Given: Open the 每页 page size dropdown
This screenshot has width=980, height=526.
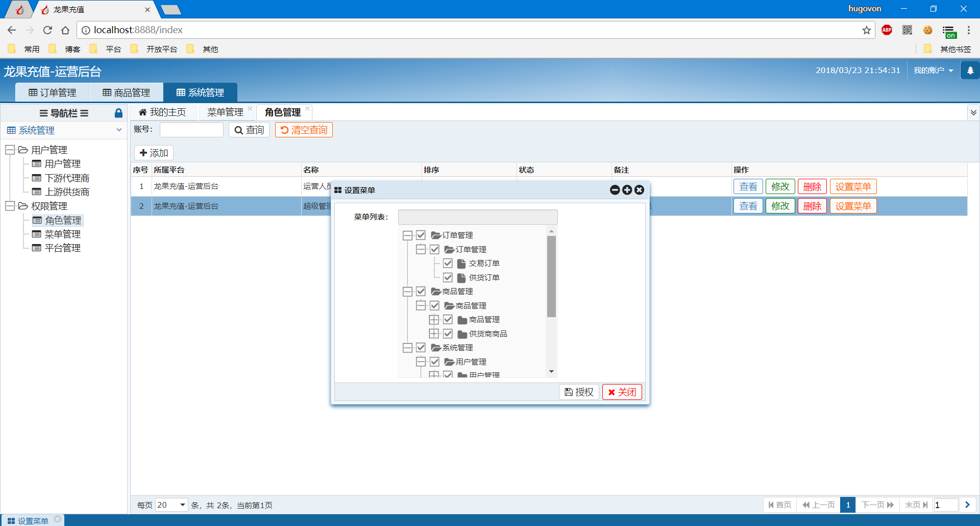Looking at the screenshot, I should pos(171,505).
